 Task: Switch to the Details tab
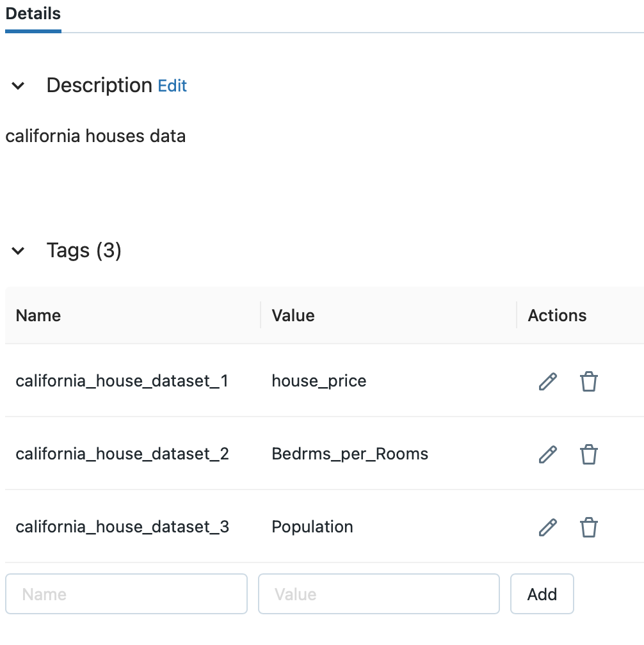pos(33,14)
